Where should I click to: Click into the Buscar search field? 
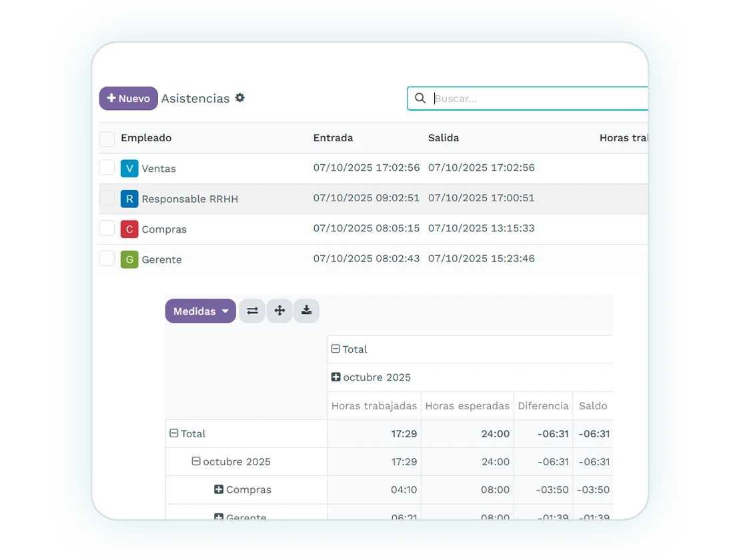click(x=534, y=99)
